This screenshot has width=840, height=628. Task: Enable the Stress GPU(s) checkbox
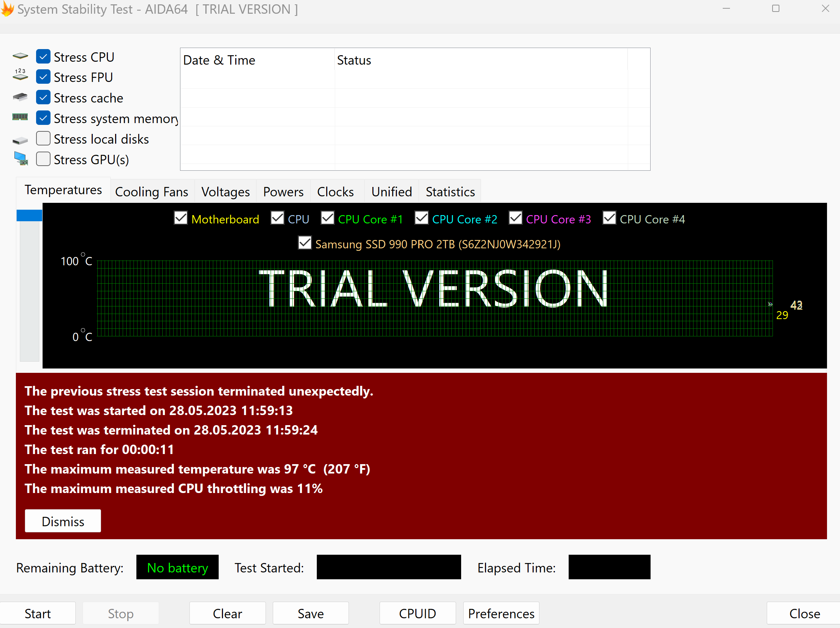43,159
